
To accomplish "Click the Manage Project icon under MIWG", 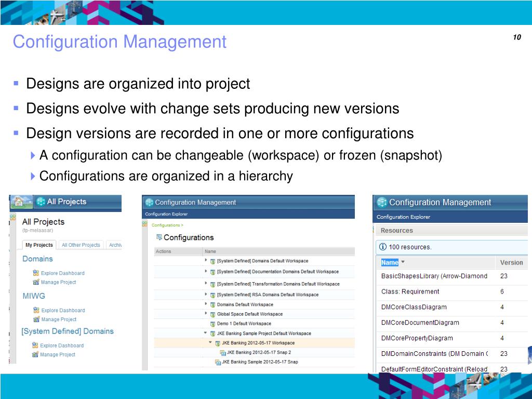I will (x=36, y=320).
